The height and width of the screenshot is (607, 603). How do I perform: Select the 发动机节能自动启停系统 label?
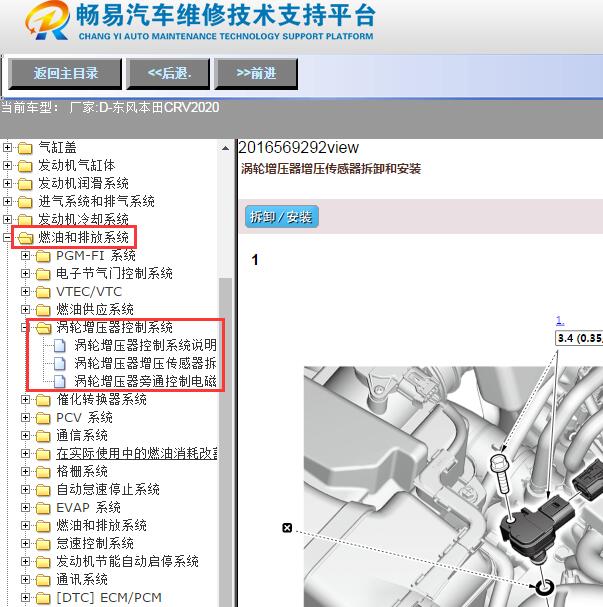127,561
